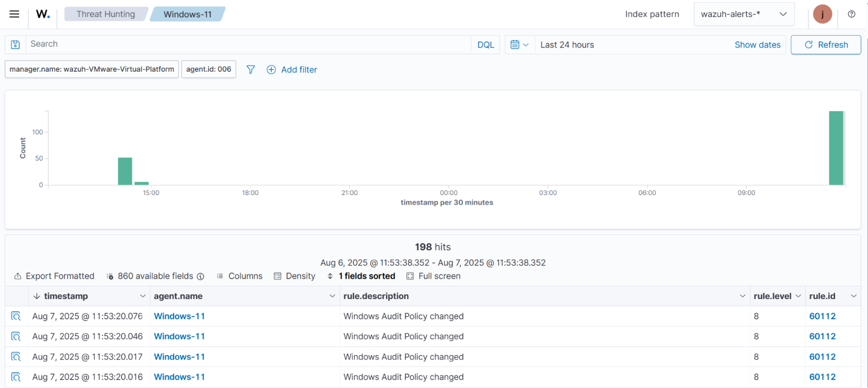Open the user avatar j menu

click(822, 14)
